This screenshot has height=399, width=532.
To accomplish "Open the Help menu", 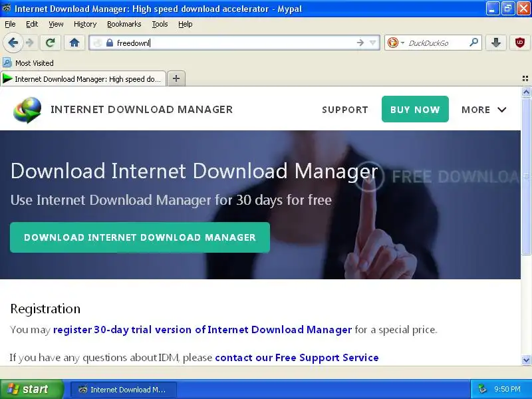I will pos(186,24).
